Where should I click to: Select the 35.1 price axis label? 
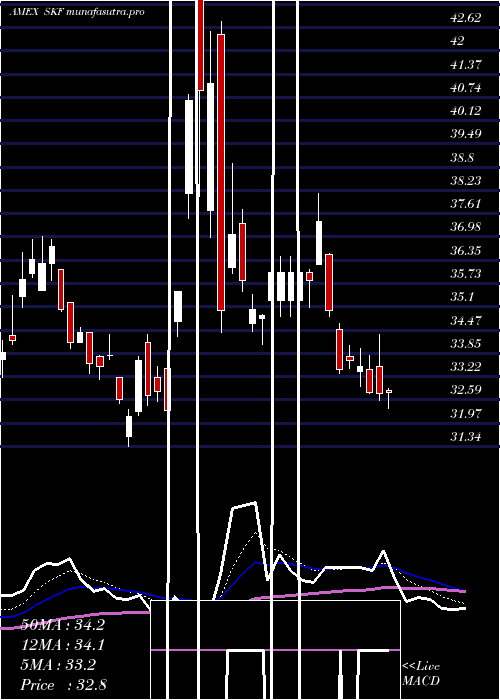pyautogui.click(x=462, y=297)
